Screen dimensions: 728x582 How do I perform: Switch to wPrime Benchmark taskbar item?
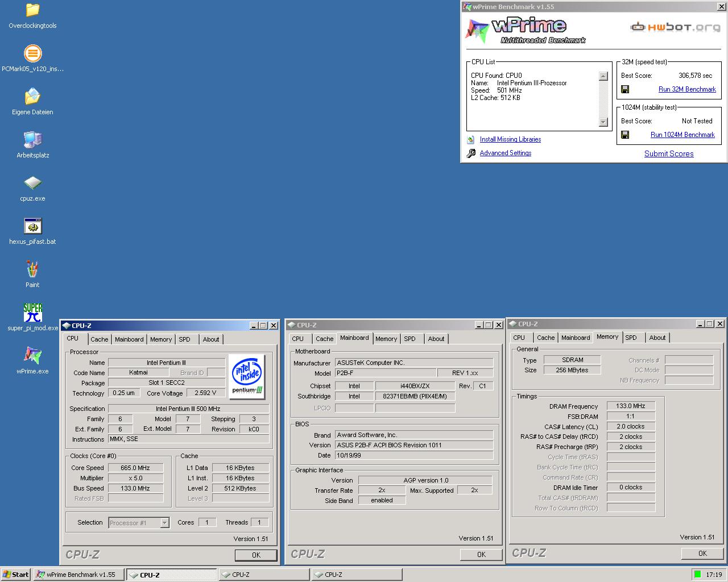(x=78, y=575)
